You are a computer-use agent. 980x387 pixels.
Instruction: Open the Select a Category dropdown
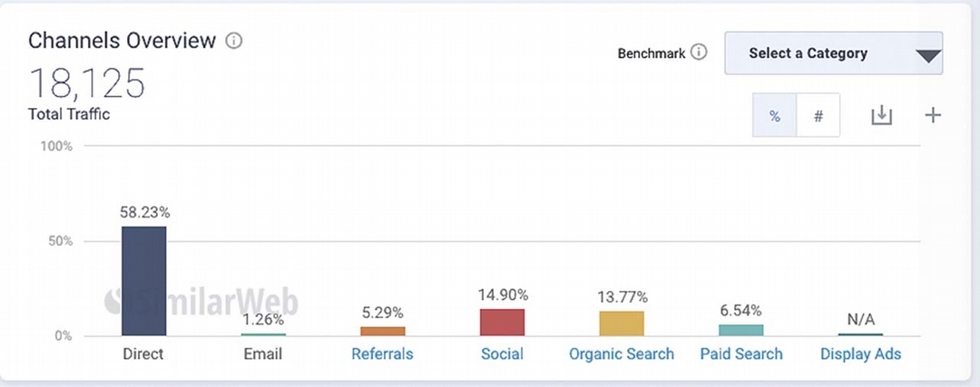(x=833, y=53)
